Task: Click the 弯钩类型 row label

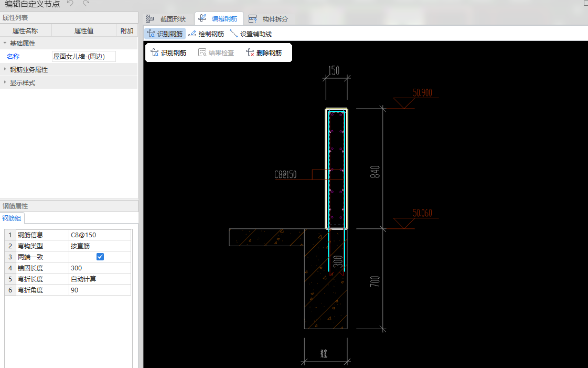Action: click(30, 246)
